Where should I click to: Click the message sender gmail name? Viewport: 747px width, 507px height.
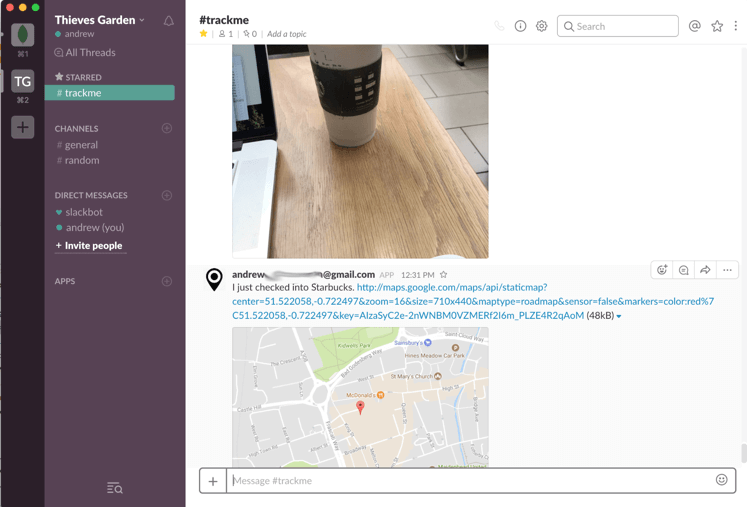(303, 274)
